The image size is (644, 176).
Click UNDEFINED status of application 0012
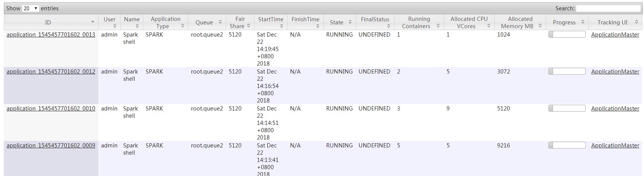374,72
